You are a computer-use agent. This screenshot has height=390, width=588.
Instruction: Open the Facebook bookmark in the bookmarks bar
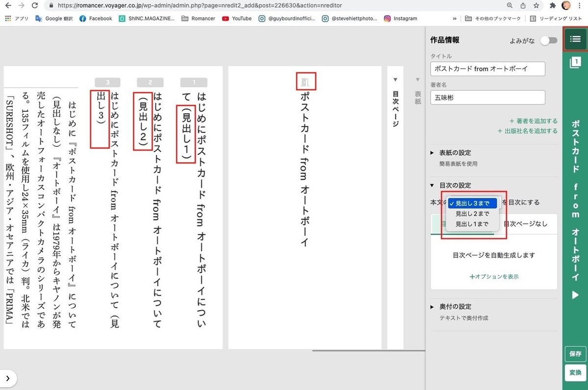point(96,19)
